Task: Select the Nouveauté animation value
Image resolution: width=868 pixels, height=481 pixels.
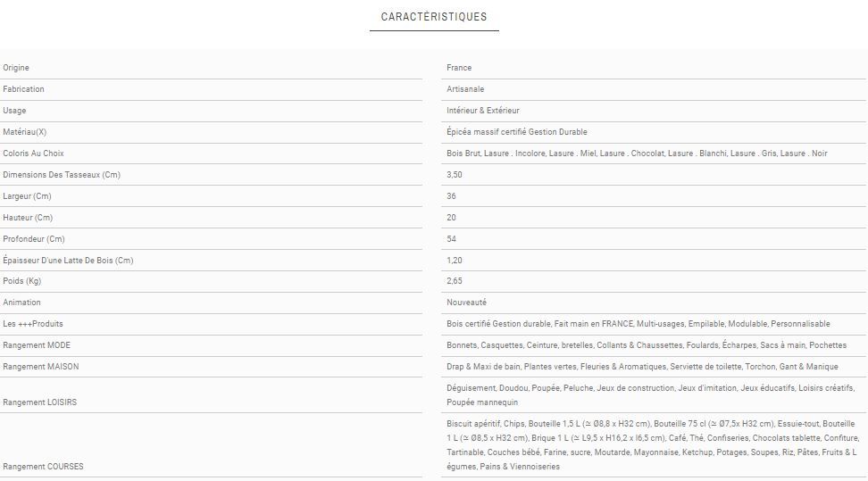Action: click(466, 303)
